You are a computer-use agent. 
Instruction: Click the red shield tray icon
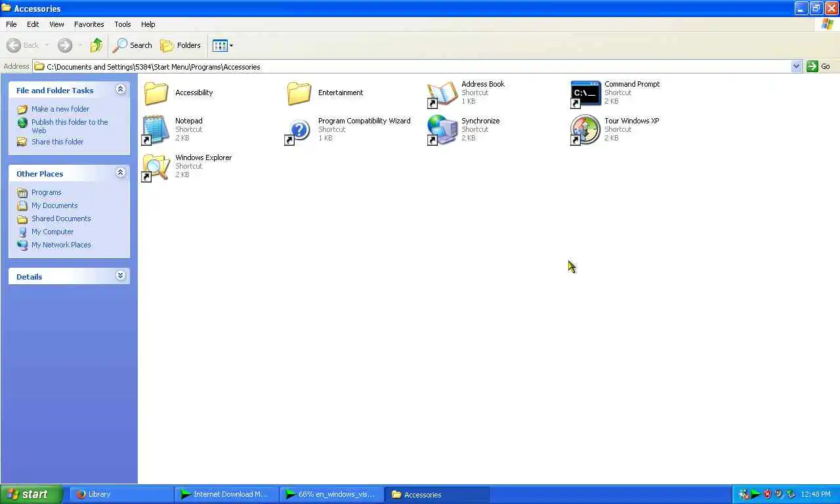coord(767,494)
